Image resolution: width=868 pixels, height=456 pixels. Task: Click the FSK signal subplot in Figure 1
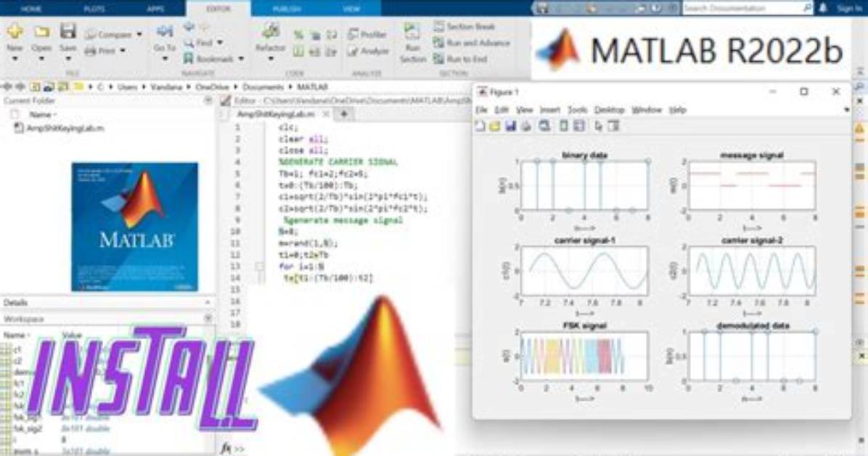[584, 357]
